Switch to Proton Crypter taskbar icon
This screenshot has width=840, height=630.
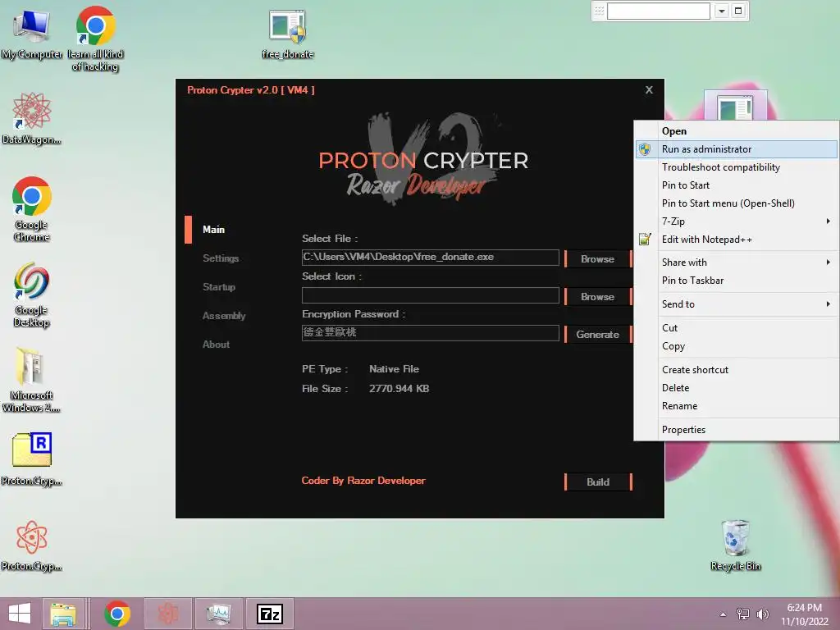[x=167, y=614]
